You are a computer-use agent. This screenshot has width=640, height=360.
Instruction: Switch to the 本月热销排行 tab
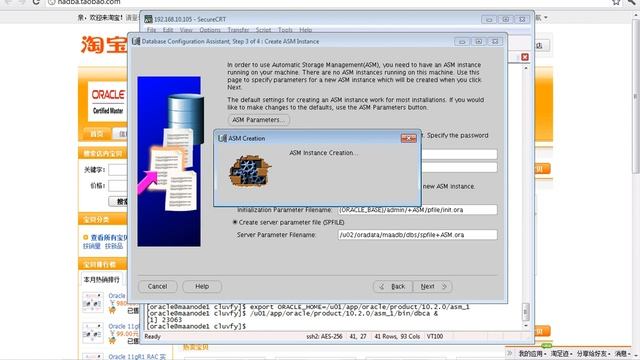pos(102,280)
